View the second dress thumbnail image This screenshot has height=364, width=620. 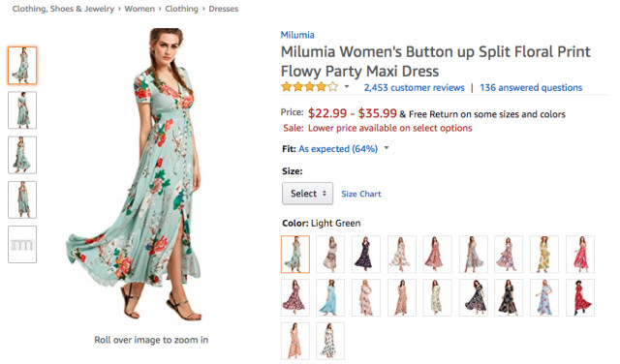22,110
